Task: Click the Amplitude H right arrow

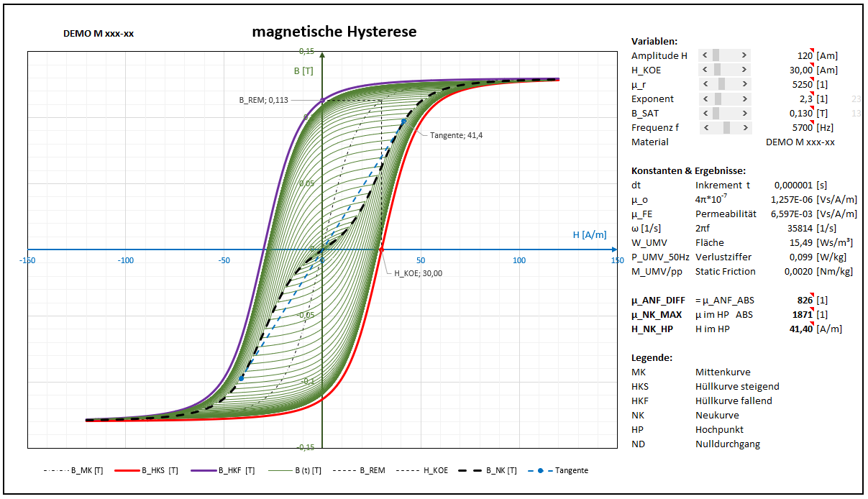Action: coord(744,55)
